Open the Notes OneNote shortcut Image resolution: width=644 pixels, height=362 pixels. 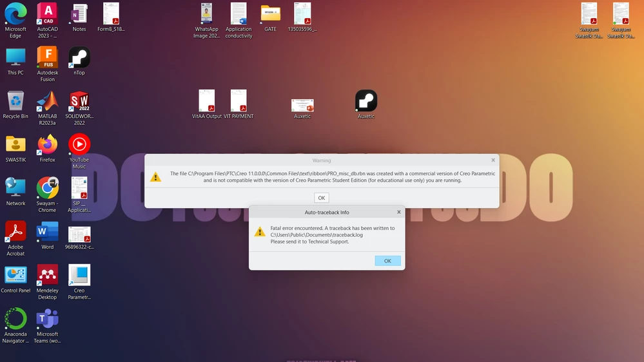point(79,17)
